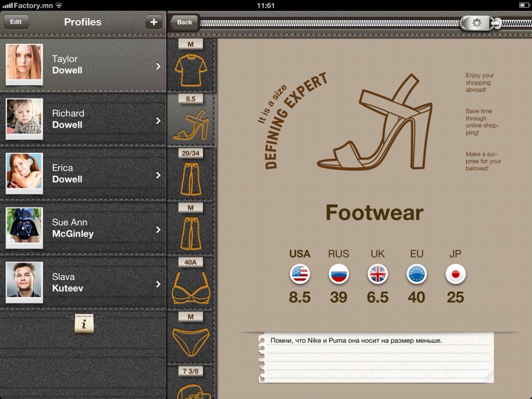Tap the Russian size value 39
This screenshot has width=532, height=399.
338,297
